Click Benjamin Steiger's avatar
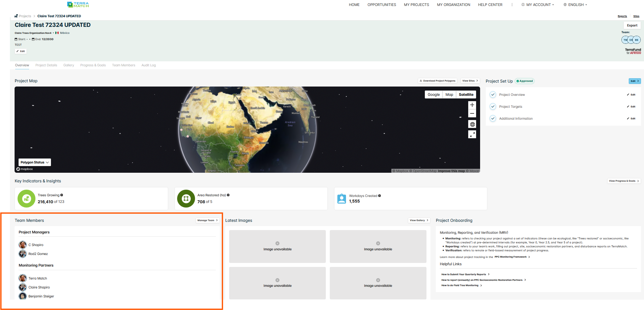Viewport: 644px width, 310px height. [x=23, y=296]
